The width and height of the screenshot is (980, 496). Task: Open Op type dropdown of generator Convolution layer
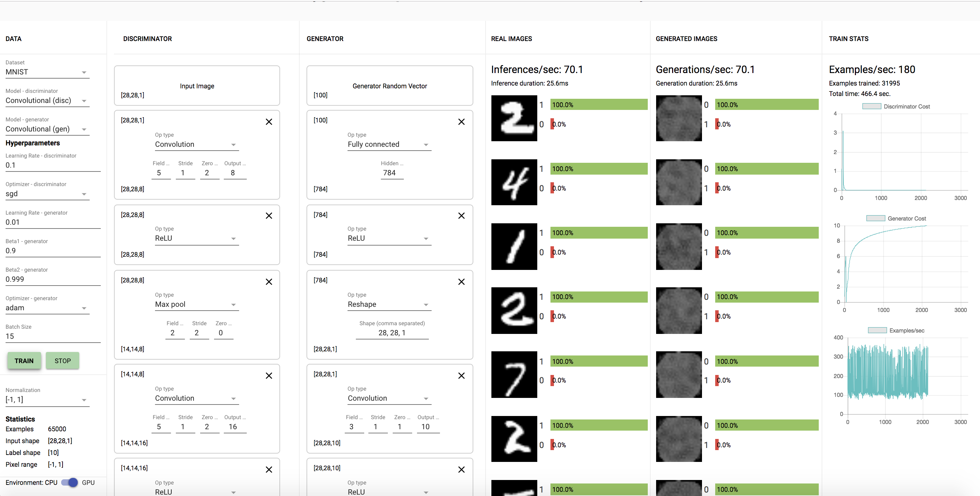point(389,399)
